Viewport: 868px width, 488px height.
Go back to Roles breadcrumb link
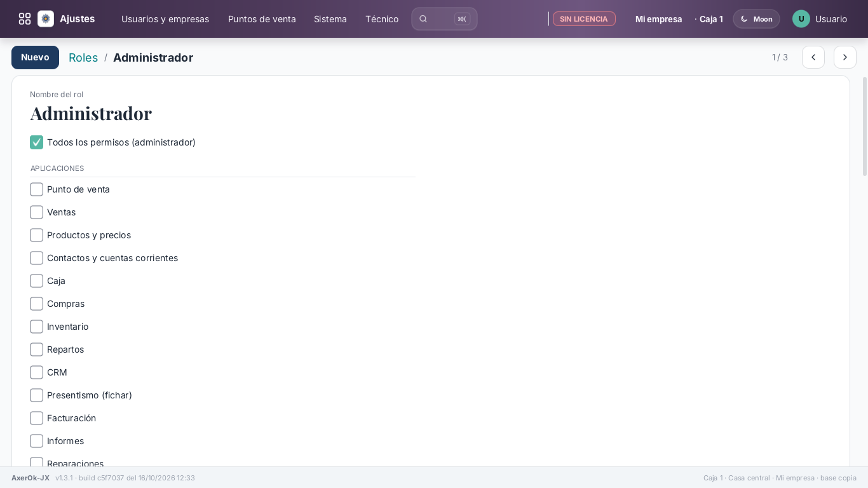click(x=83, y=58)
